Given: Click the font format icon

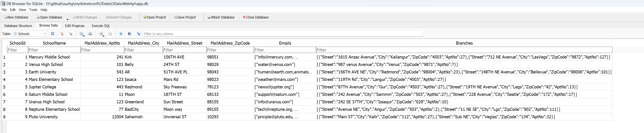Looking at the screenshot, I should tap(121, 34).
